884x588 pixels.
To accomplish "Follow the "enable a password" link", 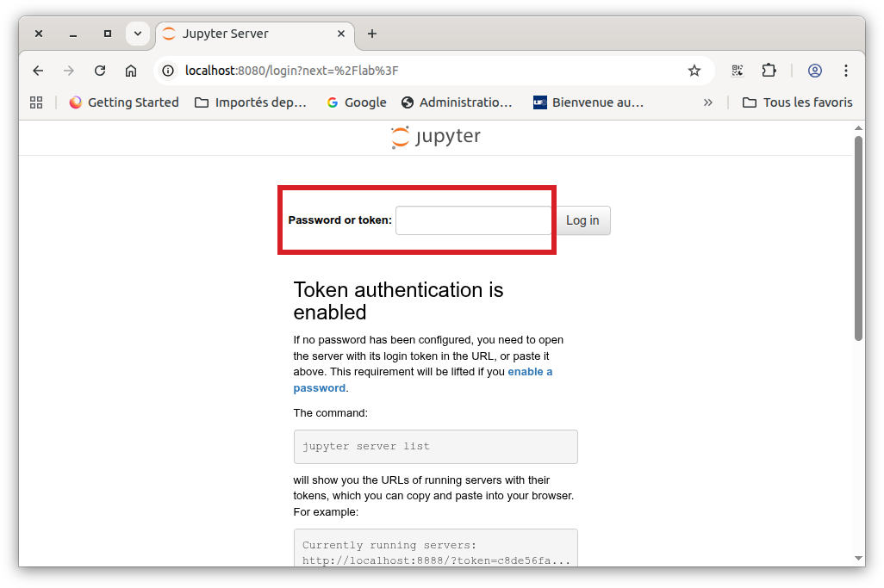I will pyautogui.click(x=529, y=372).
